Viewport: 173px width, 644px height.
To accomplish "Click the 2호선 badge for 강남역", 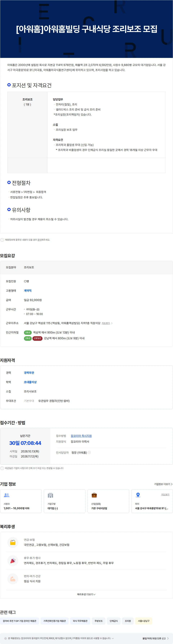I will tap(28, 338).
